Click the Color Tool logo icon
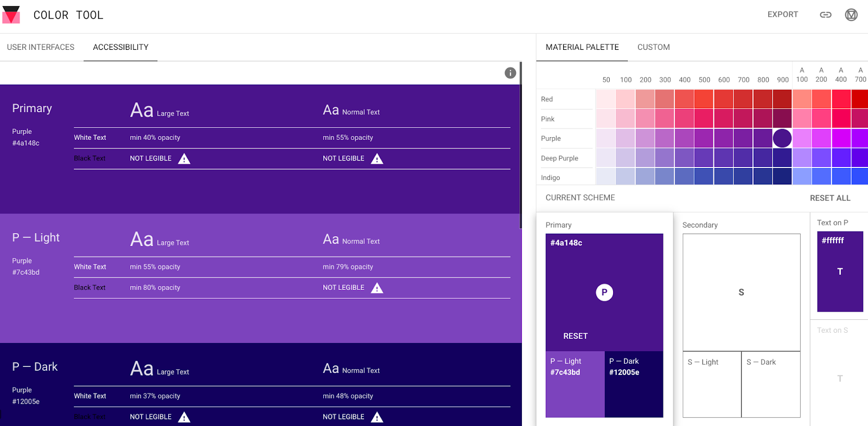Image resolution: width=868 pixels, height=426 pixels. point(11,15)
